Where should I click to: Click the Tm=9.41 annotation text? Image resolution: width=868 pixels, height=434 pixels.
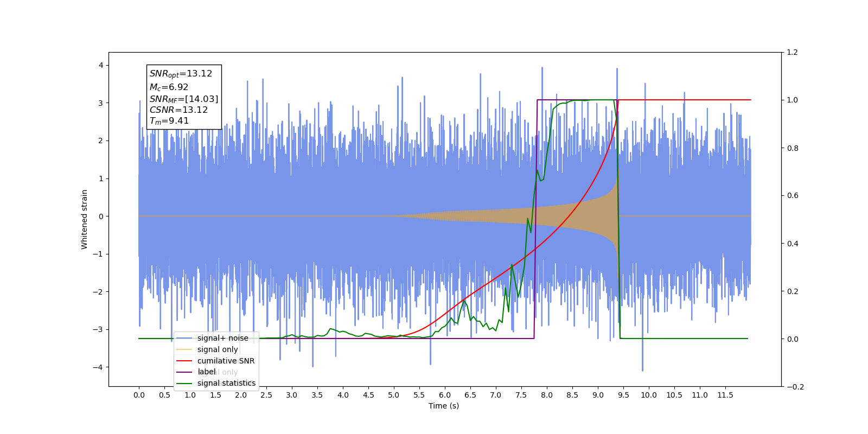[x=169, y=121]
